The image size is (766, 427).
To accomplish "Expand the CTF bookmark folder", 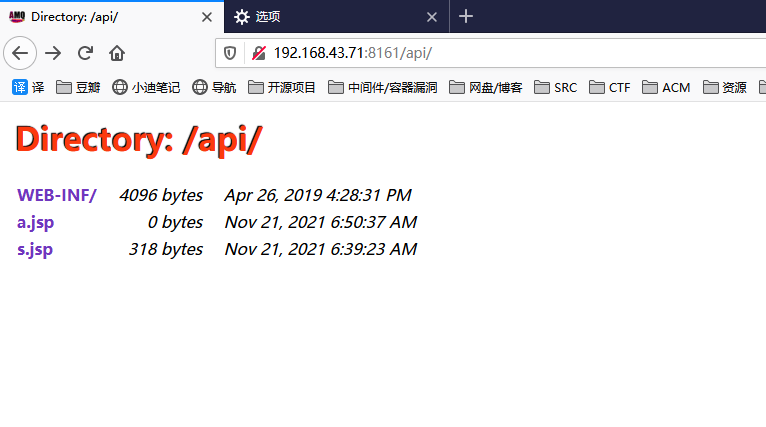I will (x=610, y=87).
